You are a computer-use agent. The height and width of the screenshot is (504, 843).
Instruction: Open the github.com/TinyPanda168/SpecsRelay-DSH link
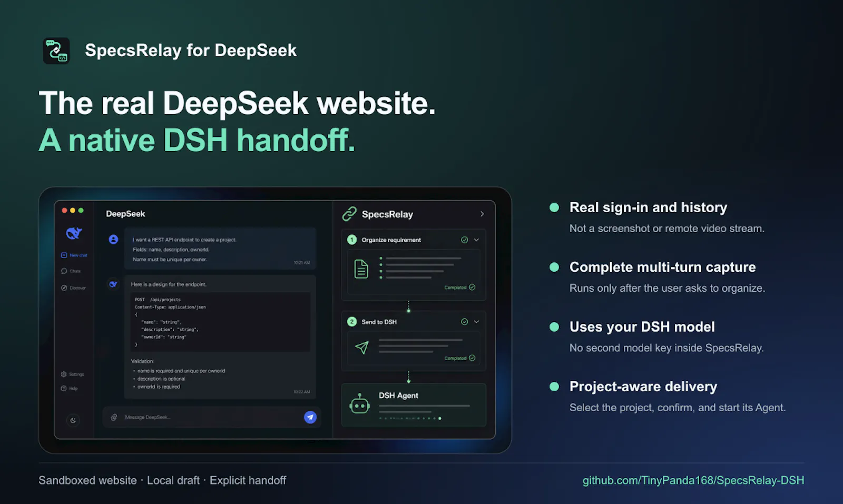click(x=693, y=480)
